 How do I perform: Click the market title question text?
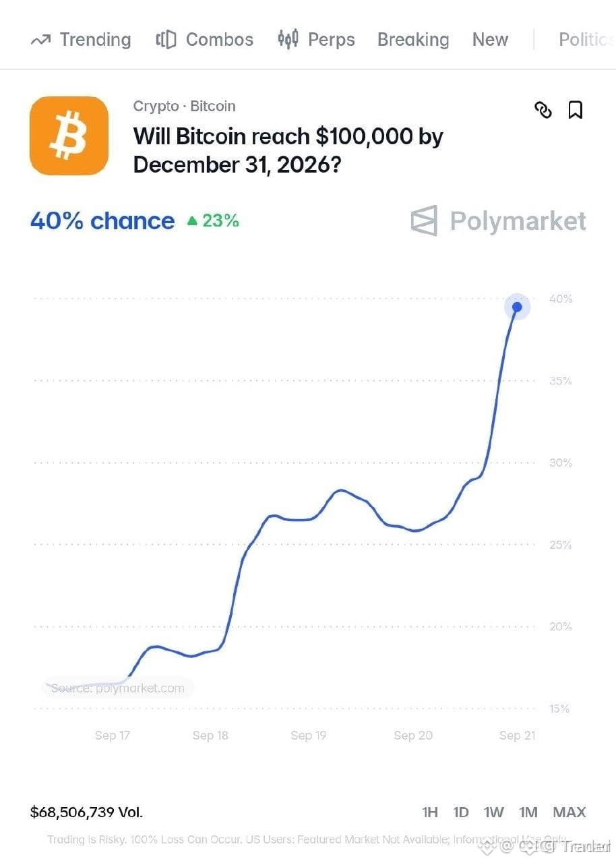tap(288, 150)
